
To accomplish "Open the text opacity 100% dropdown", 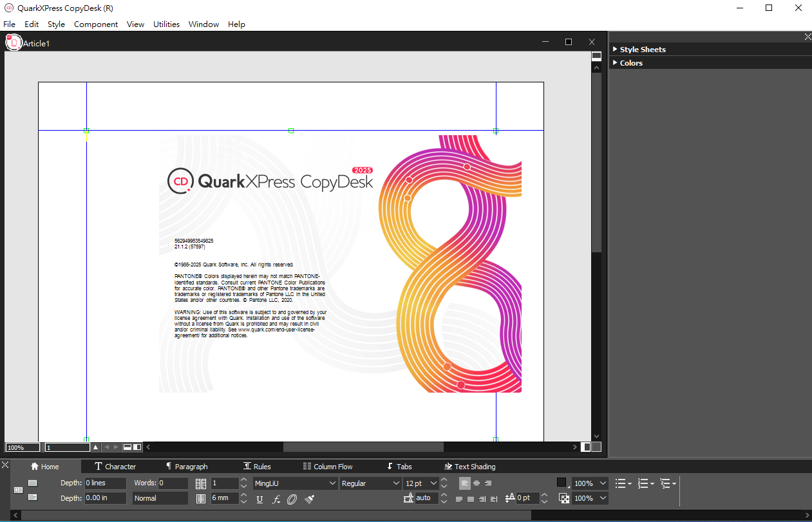I will 603,498.
